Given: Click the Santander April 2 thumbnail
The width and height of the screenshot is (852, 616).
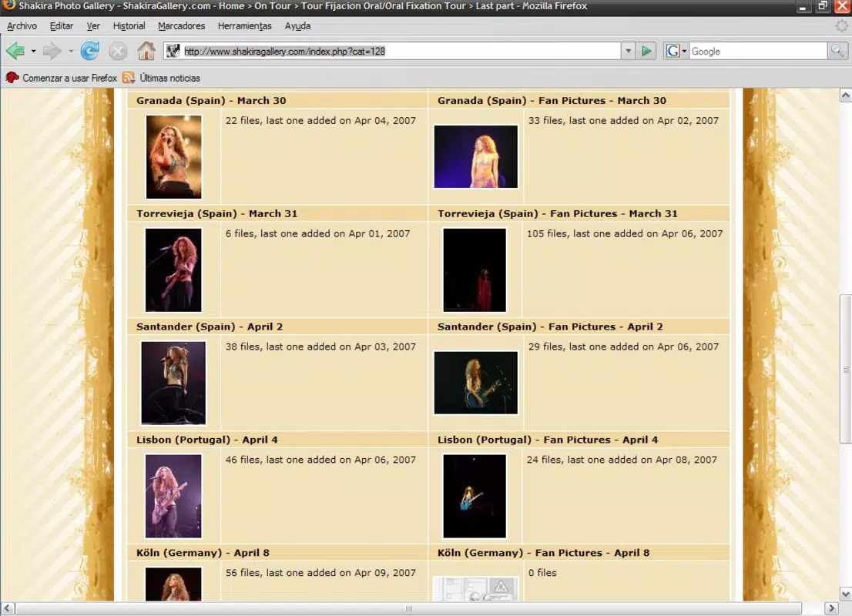Looking at the screenshot, I should (x=173, y=383).
